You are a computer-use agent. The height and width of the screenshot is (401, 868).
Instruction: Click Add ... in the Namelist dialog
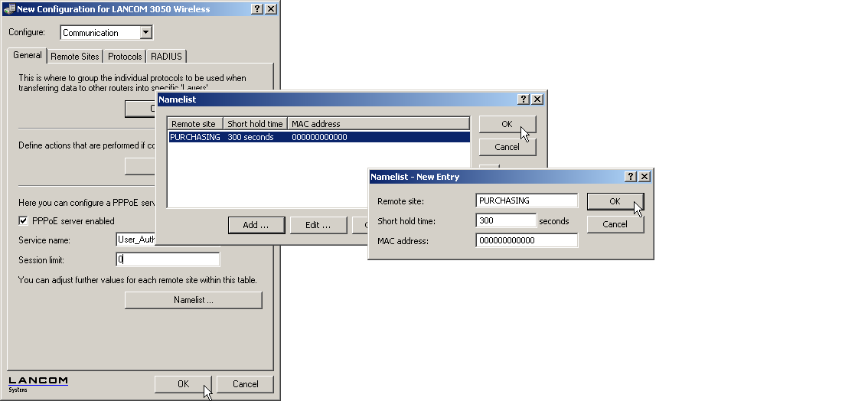tap(256, 225)
